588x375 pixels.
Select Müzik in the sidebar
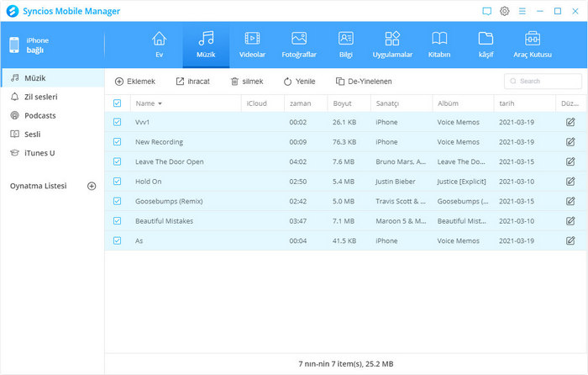pos(52,77)
